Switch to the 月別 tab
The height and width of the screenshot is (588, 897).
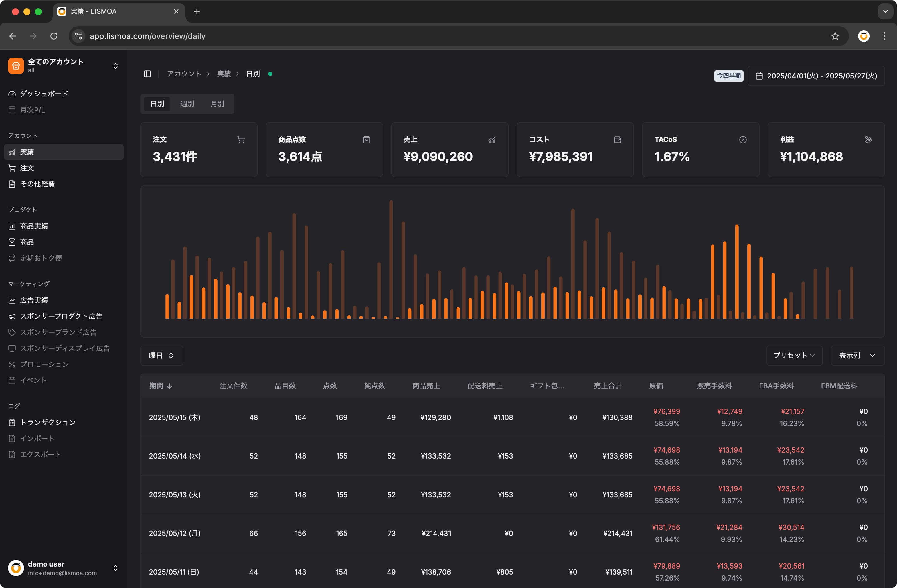pyautogui.click(x=217, y=104)
